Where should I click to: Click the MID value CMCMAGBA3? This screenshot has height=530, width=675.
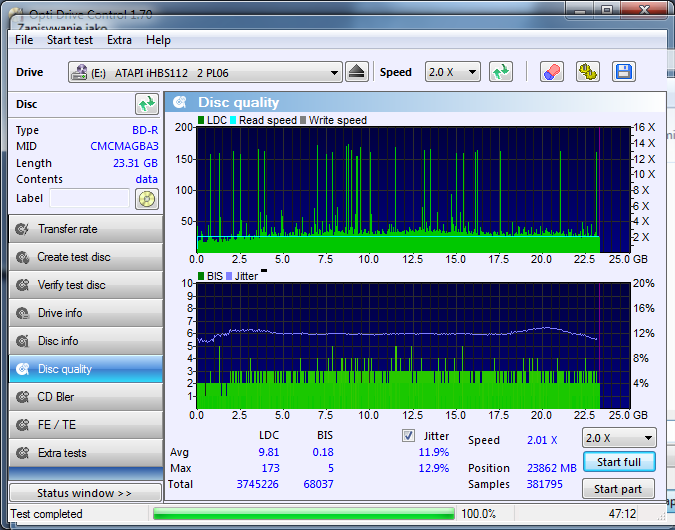[124, 146]
